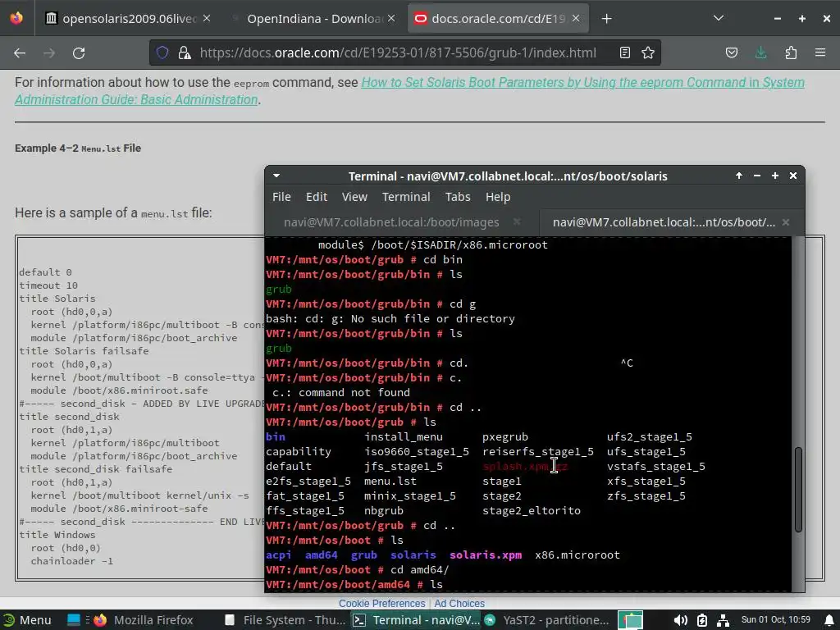Open Firefox hamburger application menu
The height and width of the screenshot is (630, 840).
[x=820, y=52]
